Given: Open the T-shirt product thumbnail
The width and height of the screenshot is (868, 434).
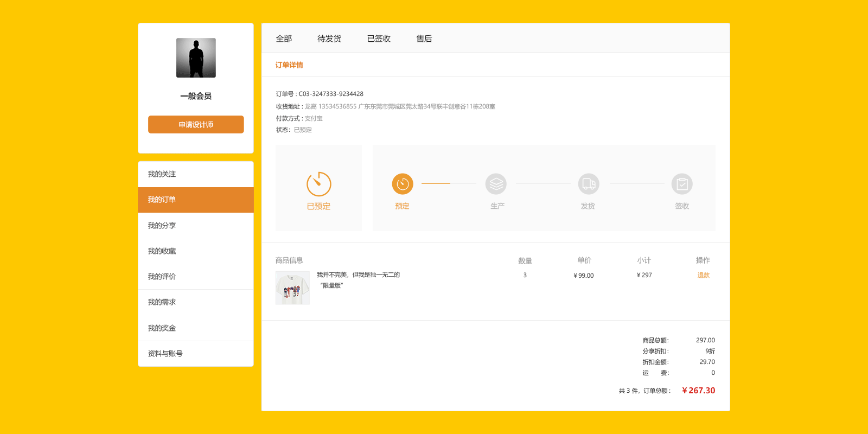Looking at the screenshot, I should pyautogui.click(x=292, y=288).
